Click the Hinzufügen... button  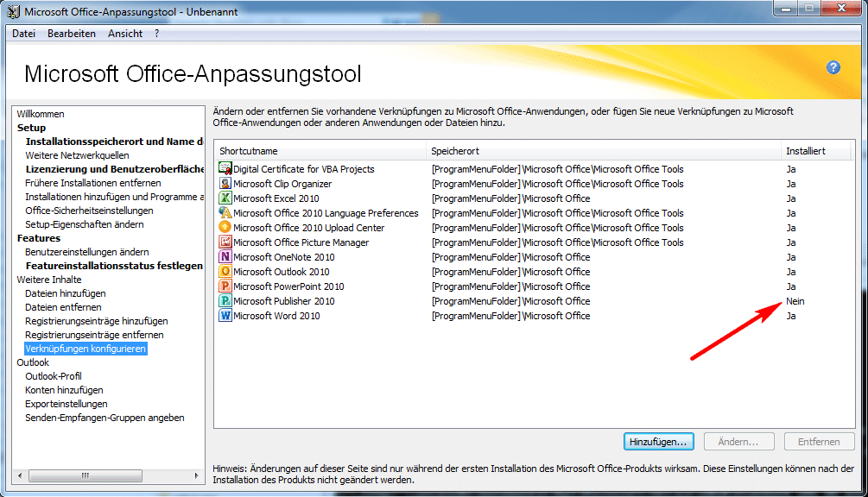(x=658, y=442)
